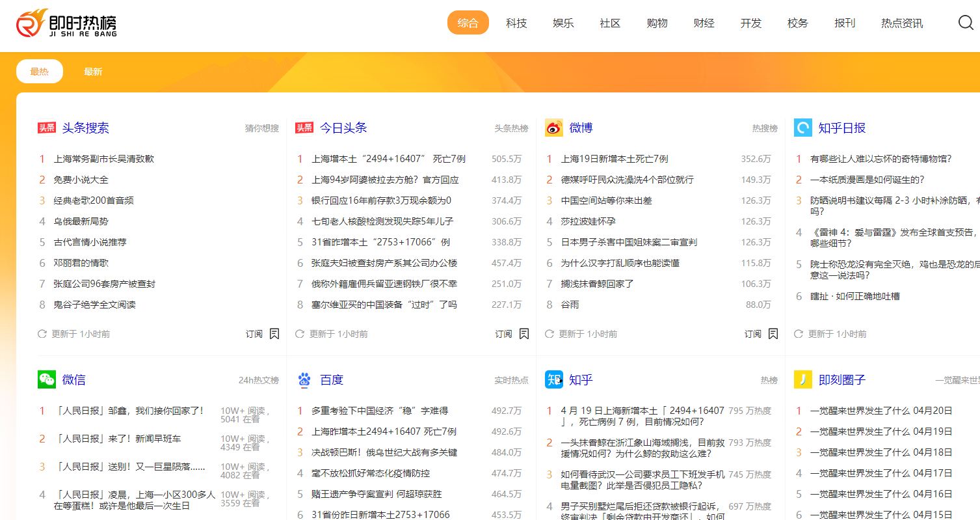Open Baidu topic 赌王遗产争夺案宣判 何超琼获胜
980x520 pixels.
coord(377,494)
